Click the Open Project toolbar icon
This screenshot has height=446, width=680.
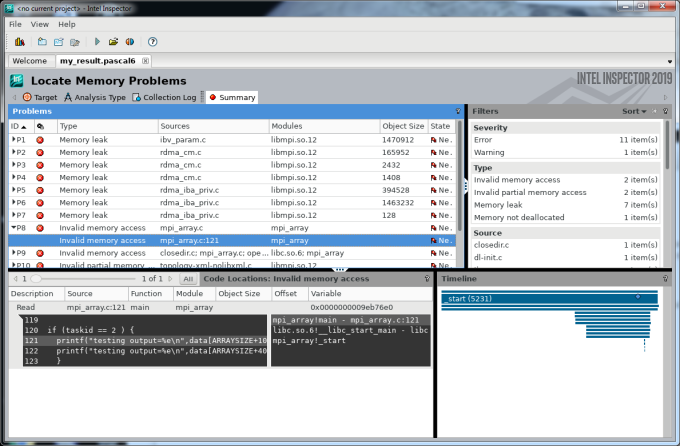click(x=59, y=42)
